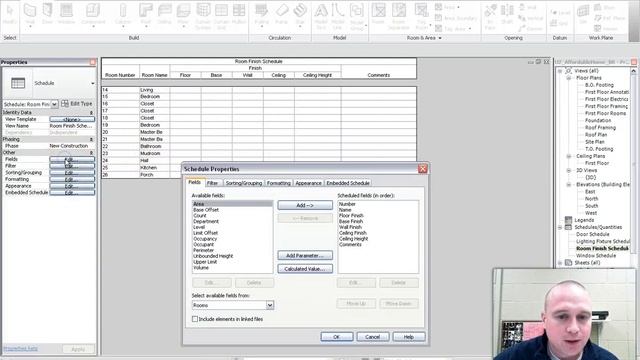Image resolution: width=640 pixels, height=360 pixels.
Task: Select Ceiling Height in Scheduled fields
Action: [353, 239]
